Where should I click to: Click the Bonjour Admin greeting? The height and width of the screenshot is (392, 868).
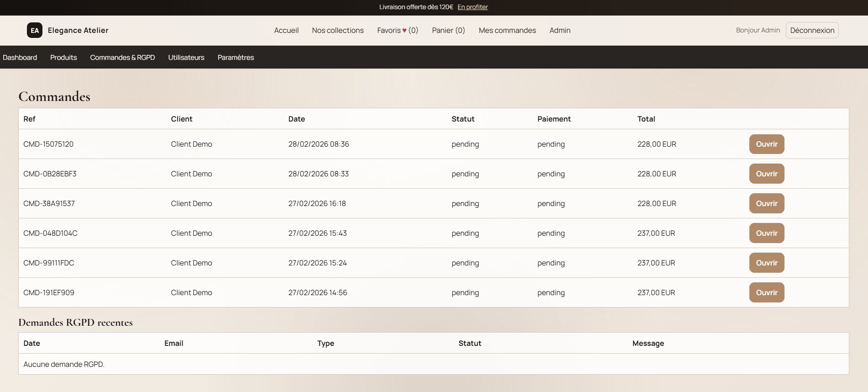click(x=758, y=30)
